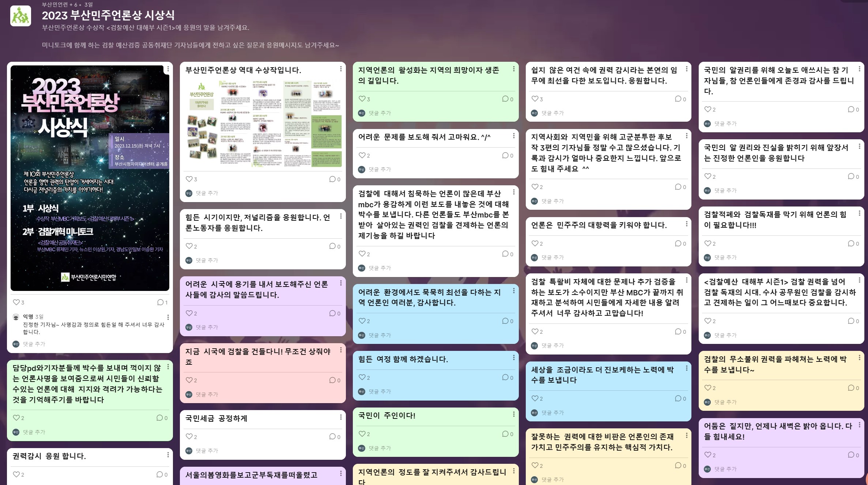Open menu for '부산민주언론상 역대 수상작입니다' post
The height and width of the screenshot is (485, 868).
[341, 69]
